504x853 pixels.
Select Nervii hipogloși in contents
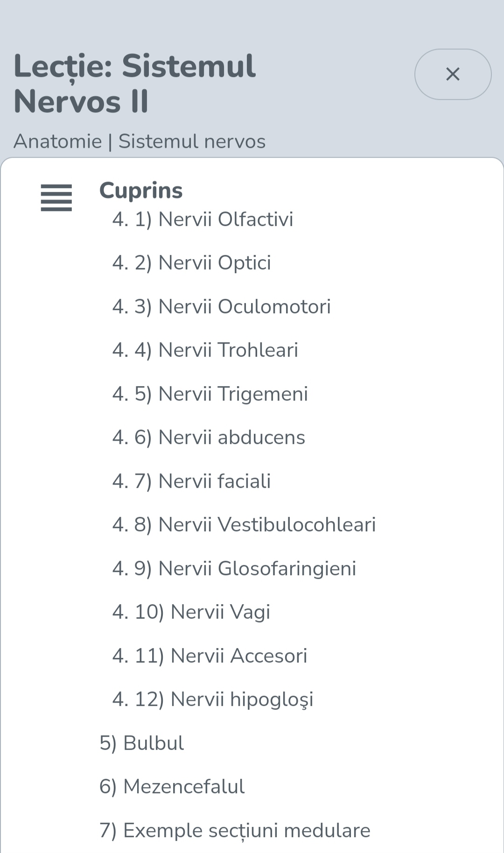(x=213, y=699)
